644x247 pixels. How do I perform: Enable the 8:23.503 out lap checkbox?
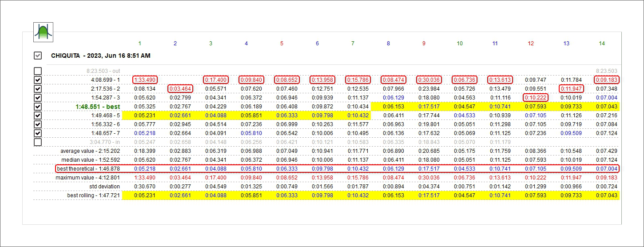(38, 71)
